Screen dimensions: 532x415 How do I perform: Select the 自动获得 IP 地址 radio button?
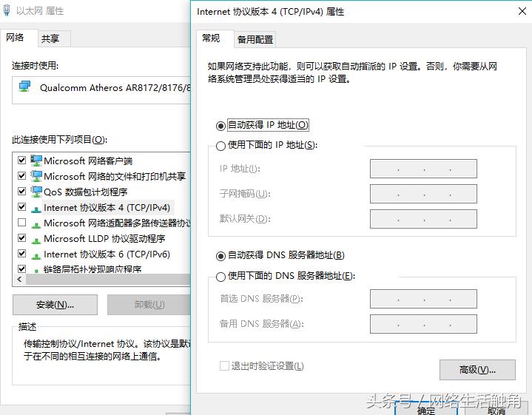[x=220, y=126]
